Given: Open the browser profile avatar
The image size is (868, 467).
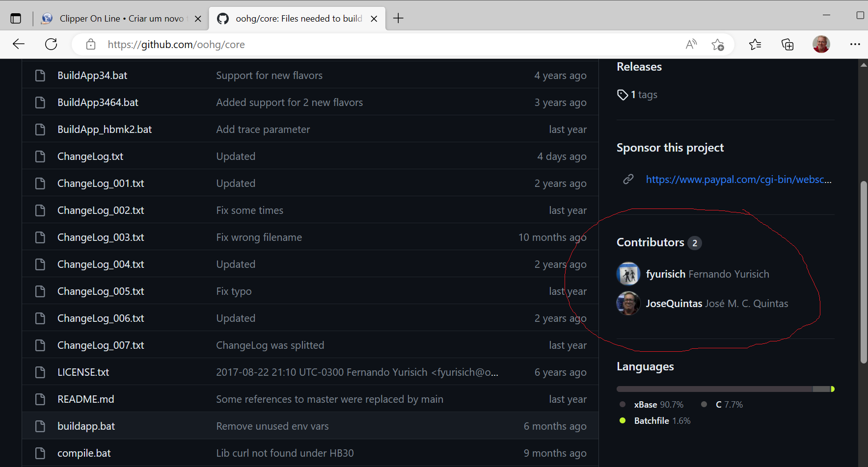Looking at the screenshot, I should (x=821, y=44).
